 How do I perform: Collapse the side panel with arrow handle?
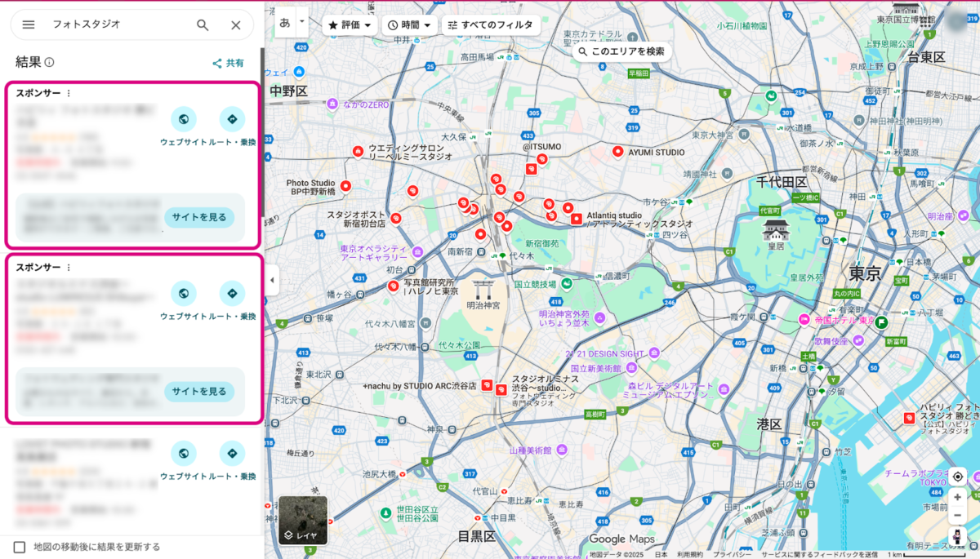point(272,281)
